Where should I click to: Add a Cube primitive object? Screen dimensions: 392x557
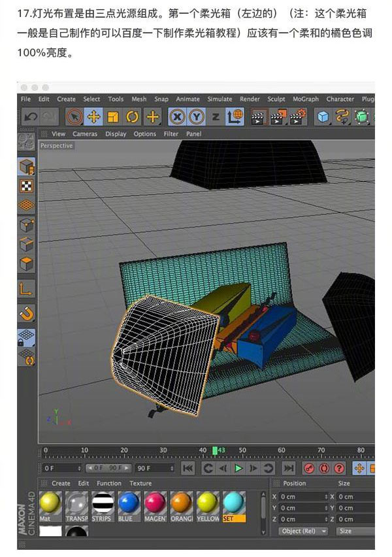322,116
